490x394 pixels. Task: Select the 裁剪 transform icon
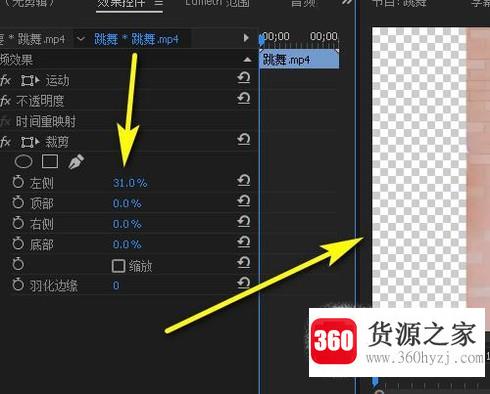pyautogui.click(x=30, y=142)
